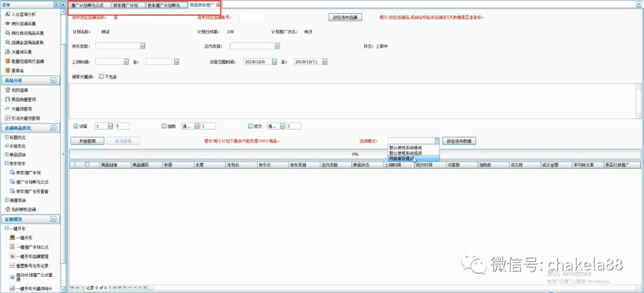Expand the 标题优化 tree node
The image size is (644, 293).
[7, 137]
